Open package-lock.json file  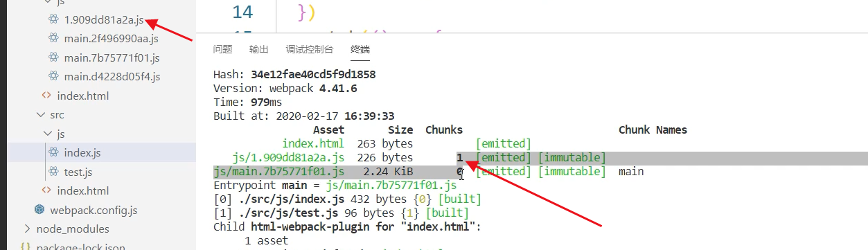pos(81,247)
